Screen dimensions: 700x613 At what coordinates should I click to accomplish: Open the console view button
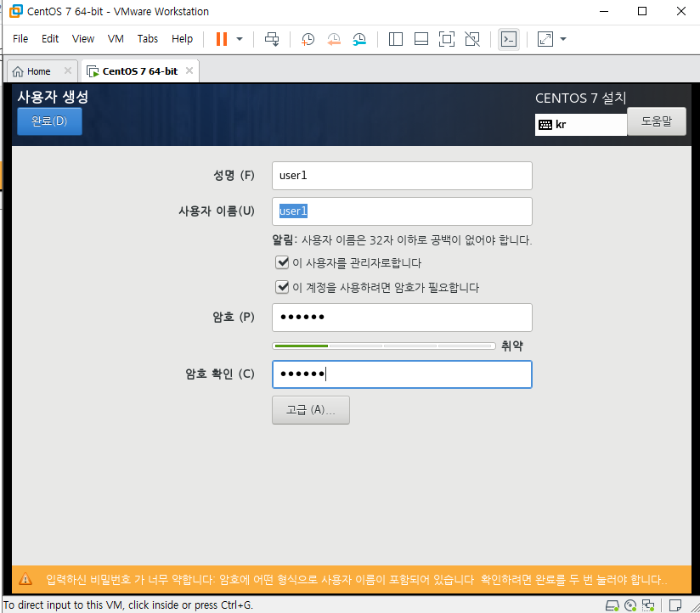tap(509, 39)
